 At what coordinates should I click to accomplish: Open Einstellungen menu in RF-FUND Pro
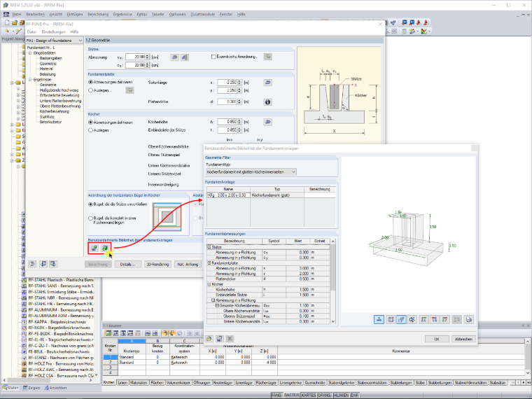54,32
